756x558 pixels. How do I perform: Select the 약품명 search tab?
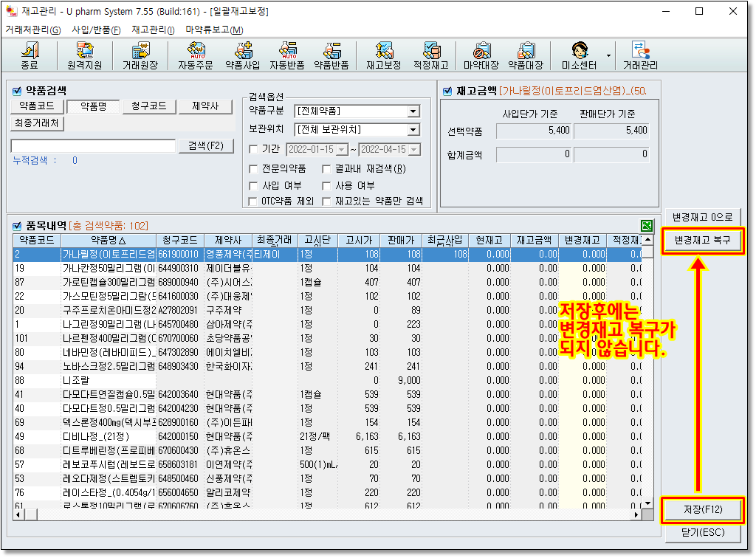(x=94, y=106)
